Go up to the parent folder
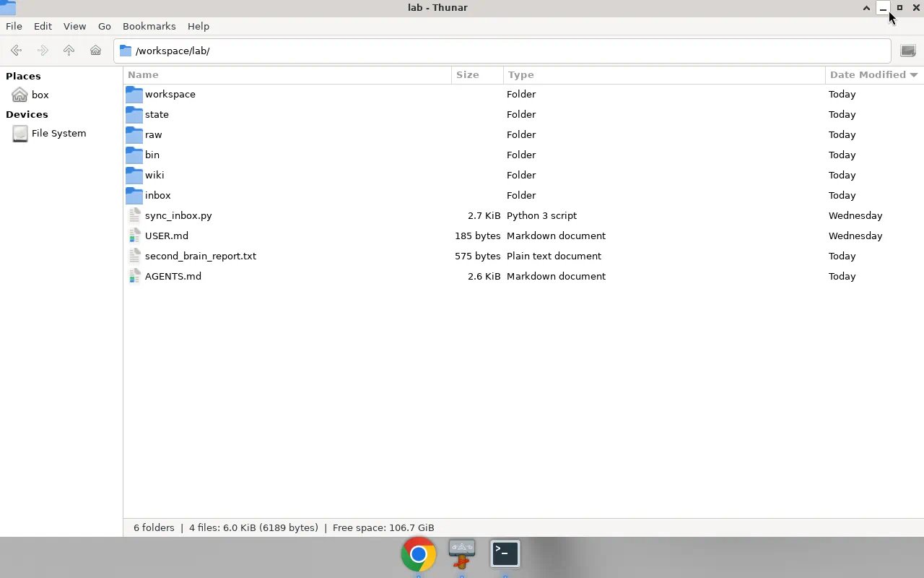 click(69, 51)
